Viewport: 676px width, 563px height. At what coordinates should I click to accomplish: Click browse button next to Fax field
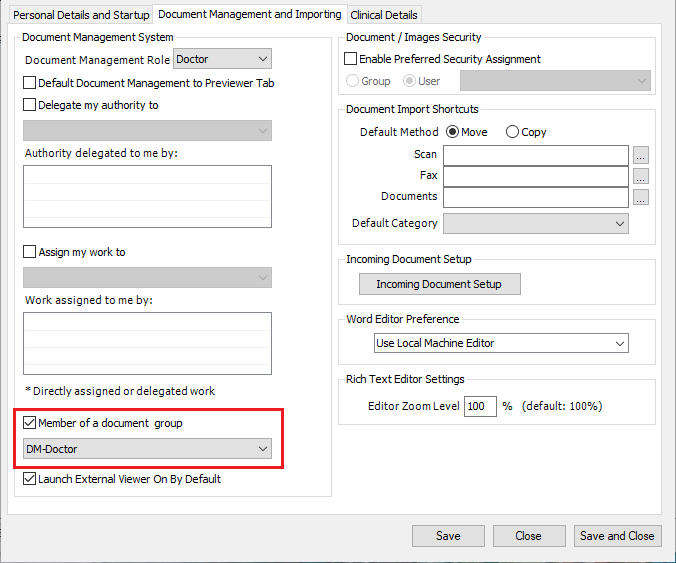coord(641,176)
